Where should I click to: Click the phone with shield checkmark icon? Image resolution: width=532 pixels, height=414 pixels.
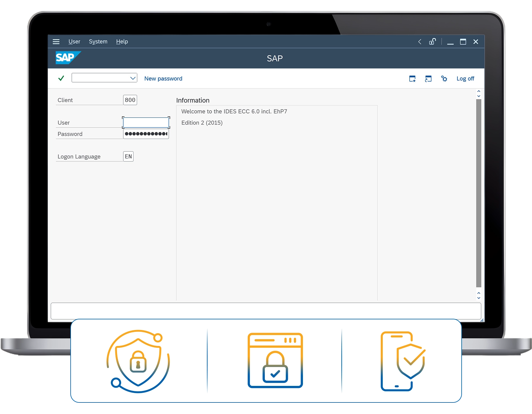coord(403,361)
